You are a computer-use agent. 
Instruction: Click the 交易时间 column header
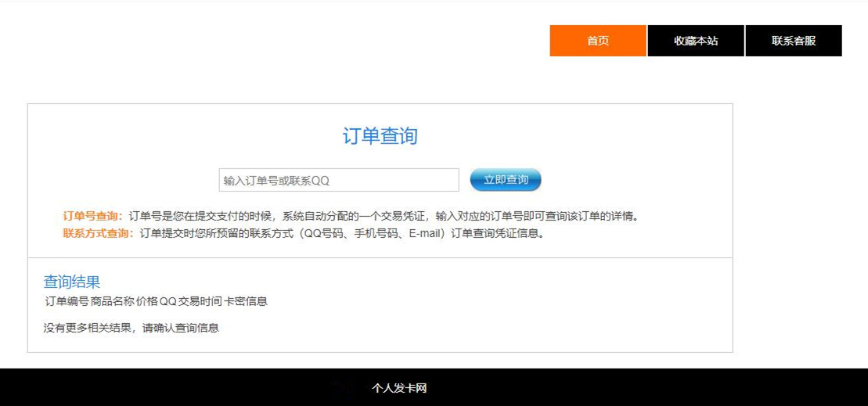[x=200, y=301]
